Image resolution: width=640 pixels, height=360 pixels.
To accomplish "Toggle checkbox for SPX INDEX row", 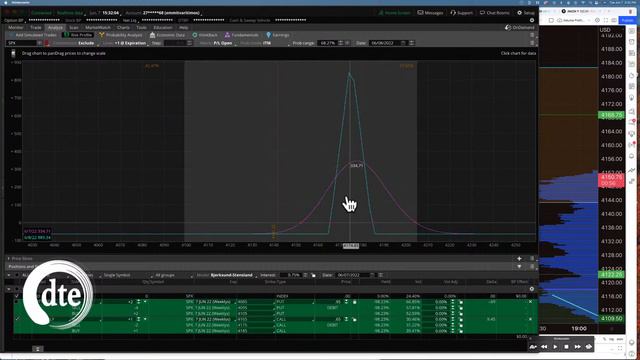I will pyautogui.click(x=17, y=296).
